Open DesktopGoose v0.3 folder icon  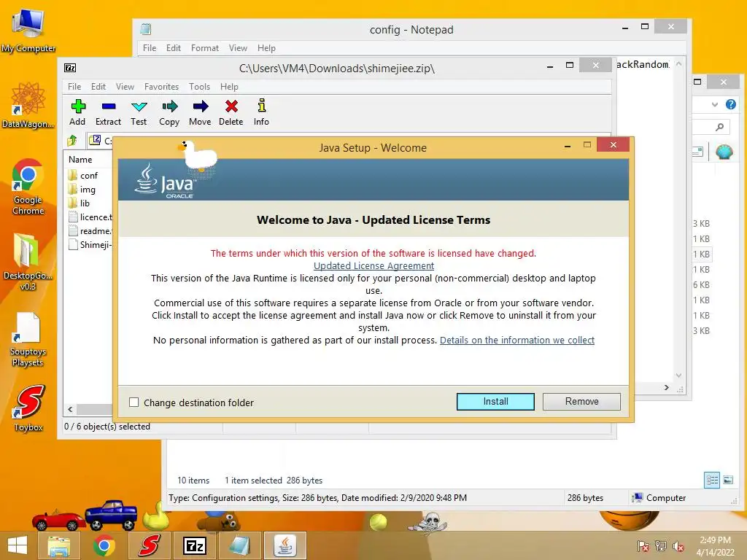pyautogui.click(x=28, y=260)
